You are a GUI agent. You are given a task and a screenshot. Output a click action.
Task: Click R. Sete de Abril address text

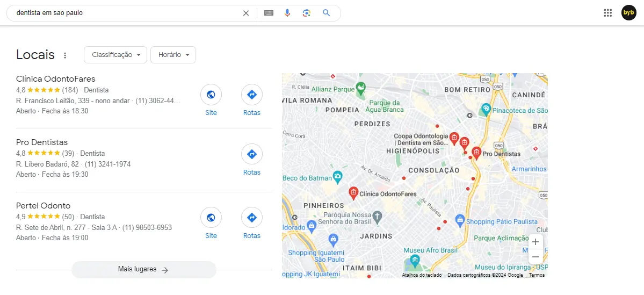[x=67, y=228]
